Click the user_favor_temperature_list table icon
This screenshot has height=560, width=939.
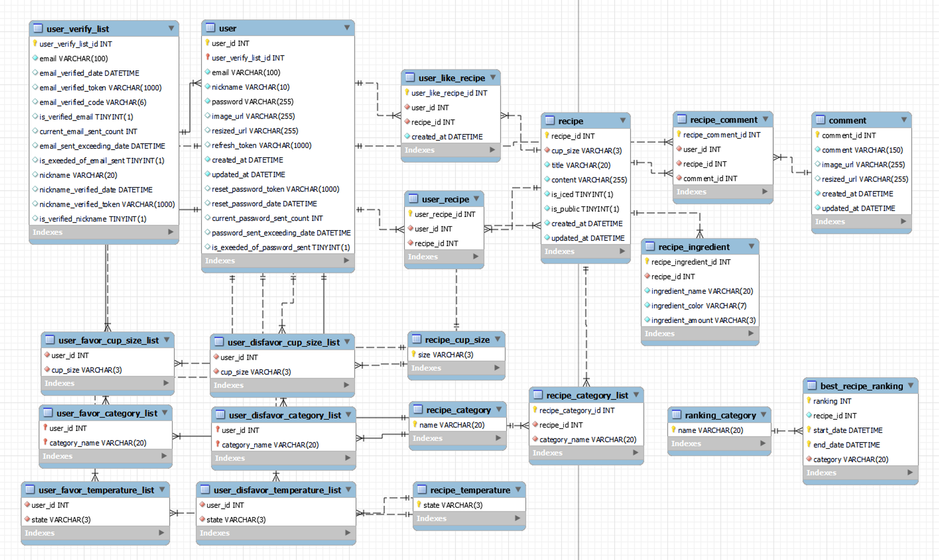click(30, 489)
